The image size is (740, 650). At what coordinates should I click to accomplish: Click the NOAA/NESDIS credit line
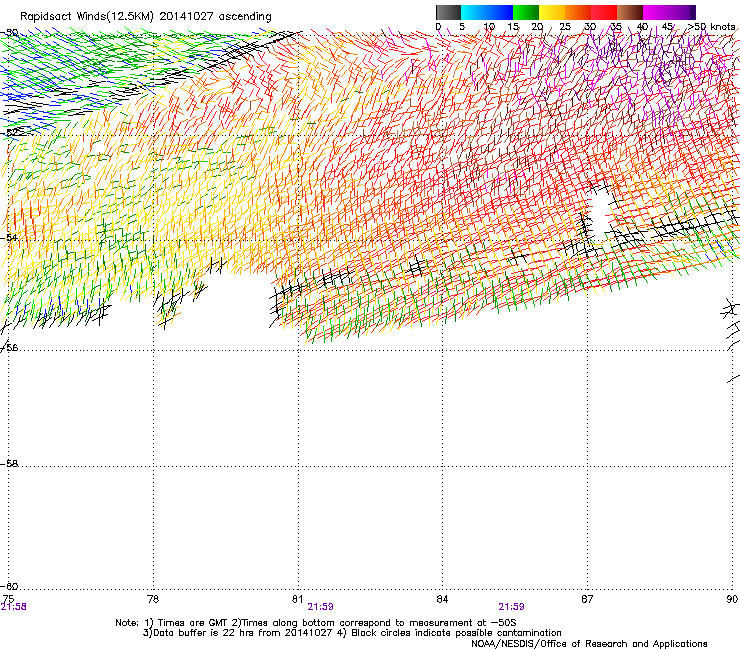(x=589, y=643)
